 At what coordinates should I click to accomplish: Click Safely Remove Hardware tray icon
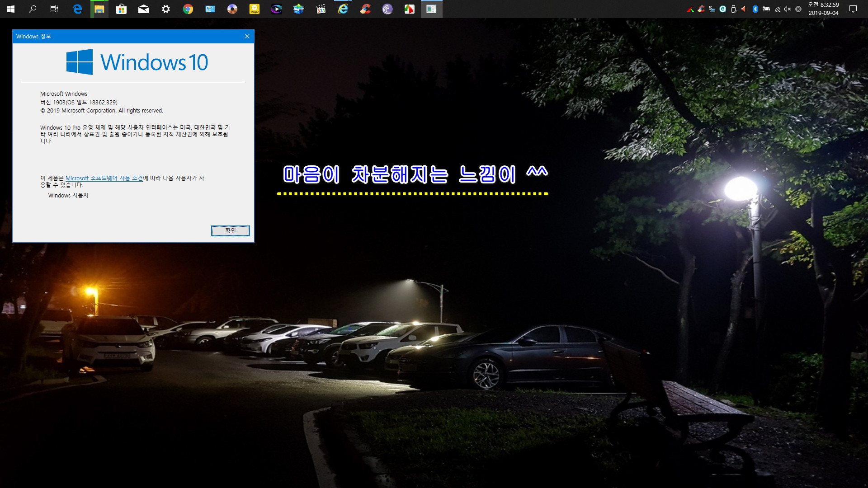click(x=734, y=9)
